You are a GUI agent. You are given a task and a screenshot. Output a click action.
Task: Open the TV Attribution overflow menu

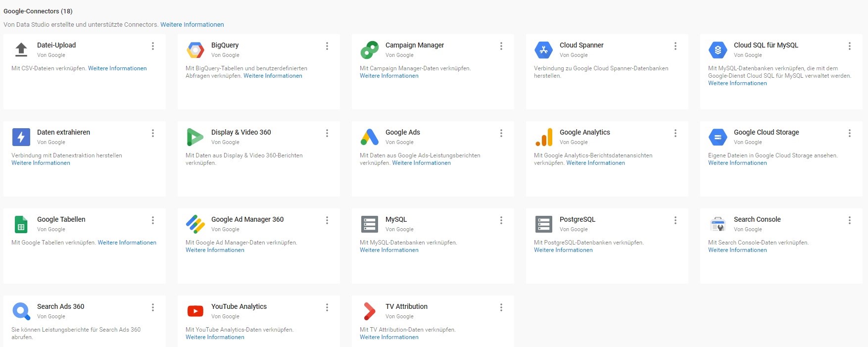501,307
